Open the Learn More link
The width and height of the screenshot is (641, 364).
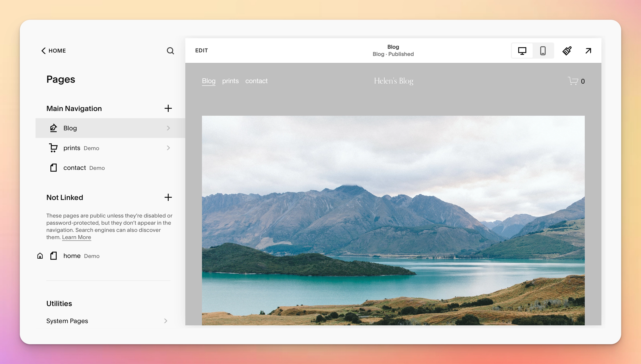click(76, 237)
